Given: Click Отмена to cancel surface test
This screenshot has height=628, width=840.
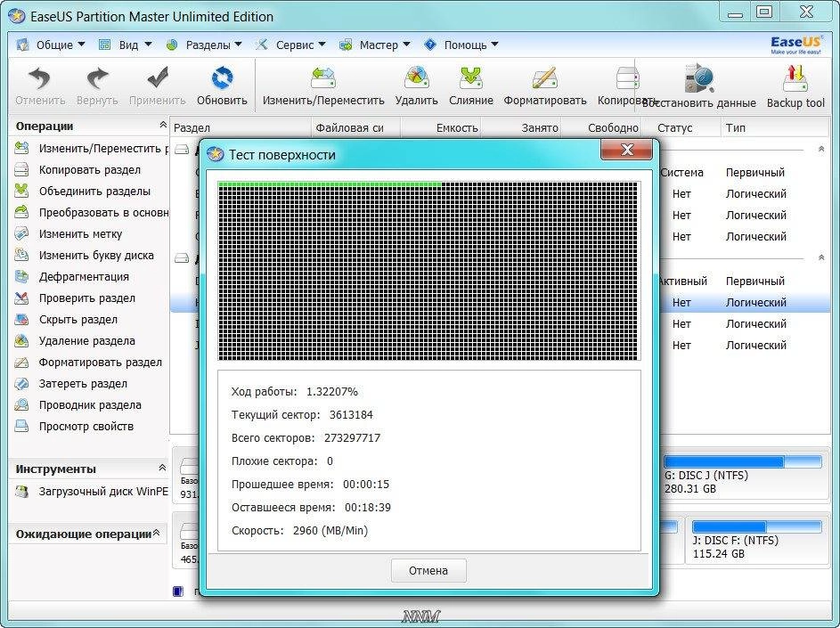Looking at the screenshot, I should point(428,571).
